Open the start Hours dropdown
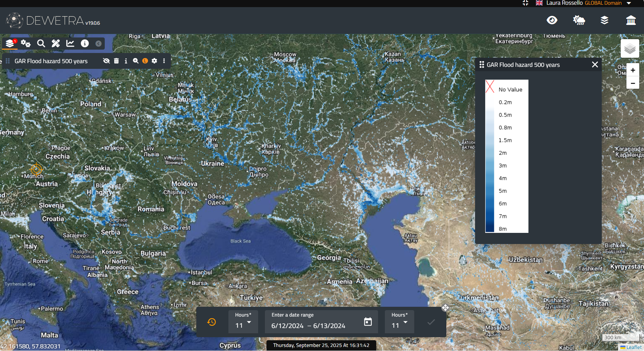The image size is (644, 351). pyautogui.click(x=243, y=322)
